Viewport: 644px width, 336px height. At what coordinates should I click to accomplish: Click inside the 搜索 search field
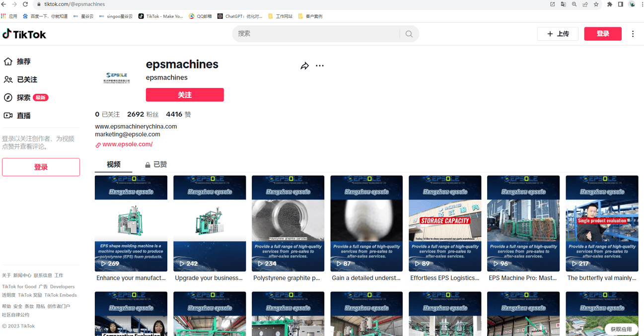[x=316, y=34]
